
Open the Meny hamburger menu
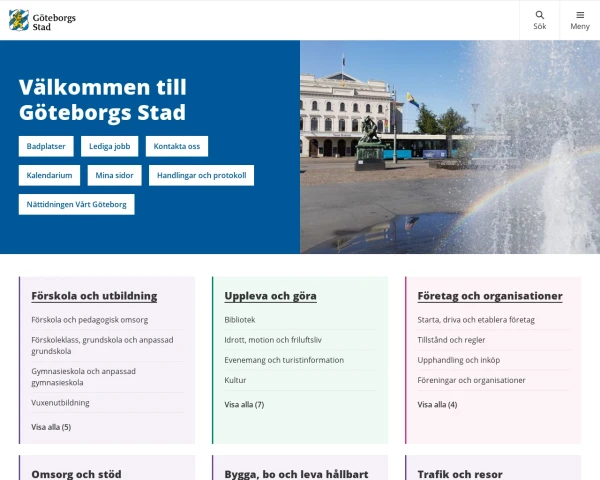(580, 20)
